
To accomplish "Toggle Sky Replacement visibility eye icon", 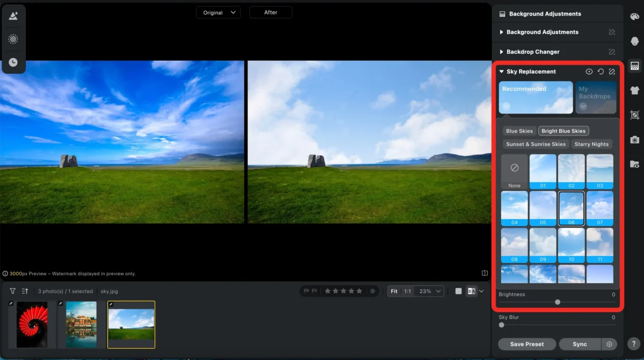I will (589, 71).
